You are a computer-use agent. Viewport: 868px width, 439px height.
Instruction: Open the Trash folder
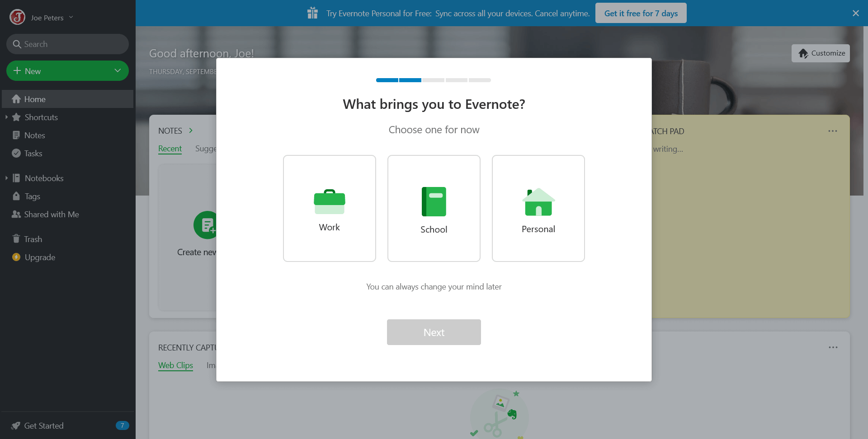pos(33,239)
